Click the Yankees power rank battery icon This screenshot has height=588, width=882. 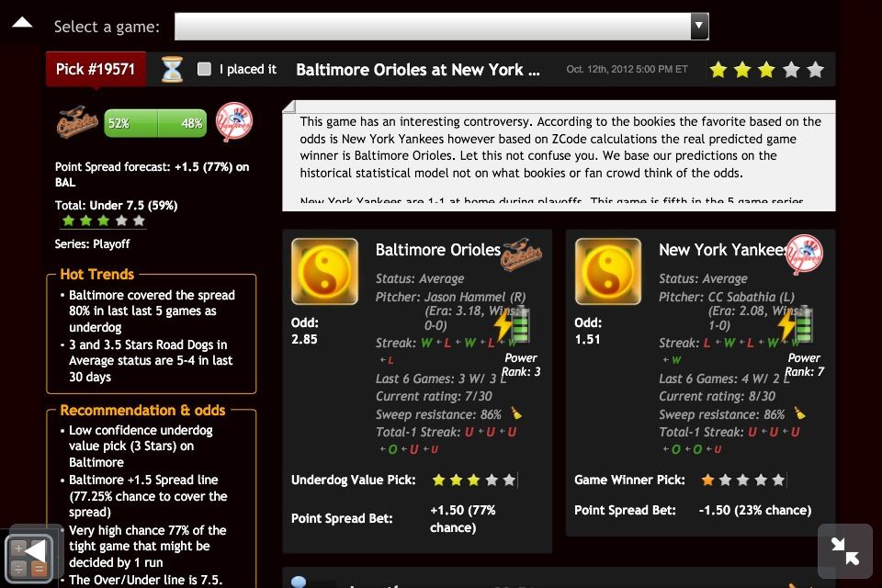click(x=795, y=324)
